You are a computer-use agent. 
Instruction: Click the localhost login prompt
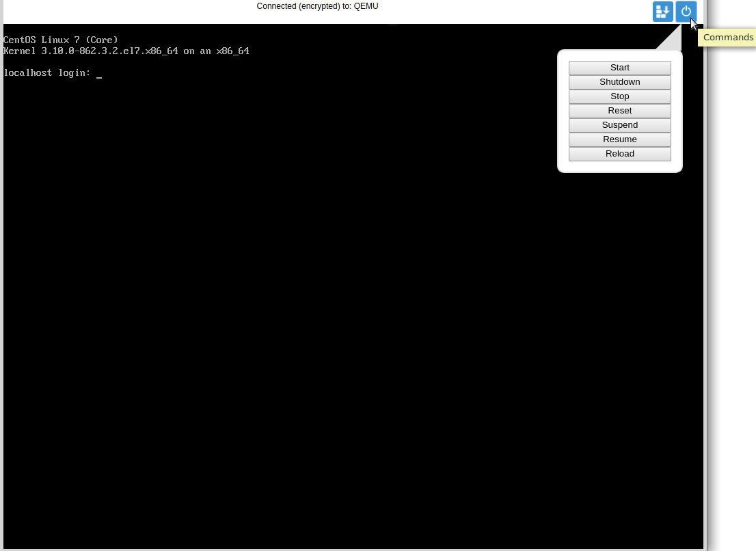[x=52, y=72]
